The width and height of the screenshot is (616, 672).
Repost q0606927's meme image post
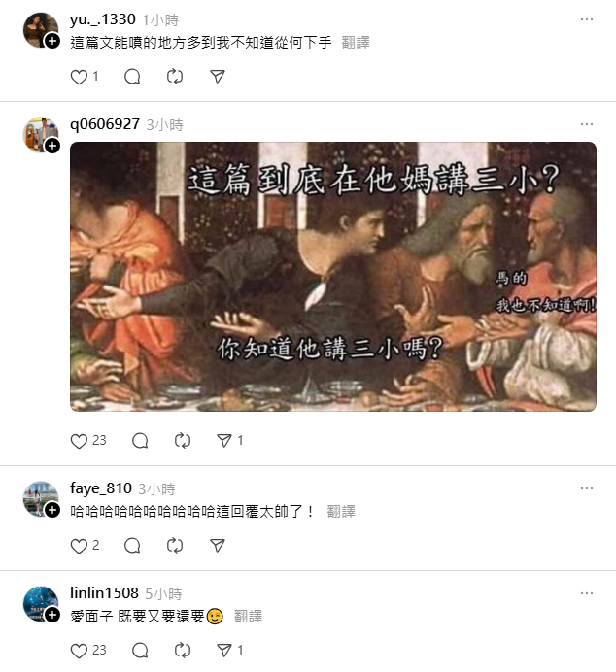point(183,441)
